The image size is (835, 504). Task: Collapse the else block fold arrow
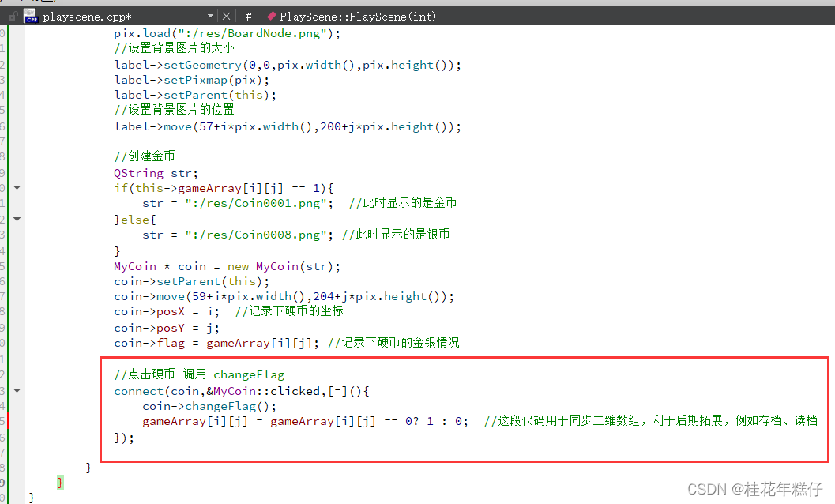[x=17, y=219]
